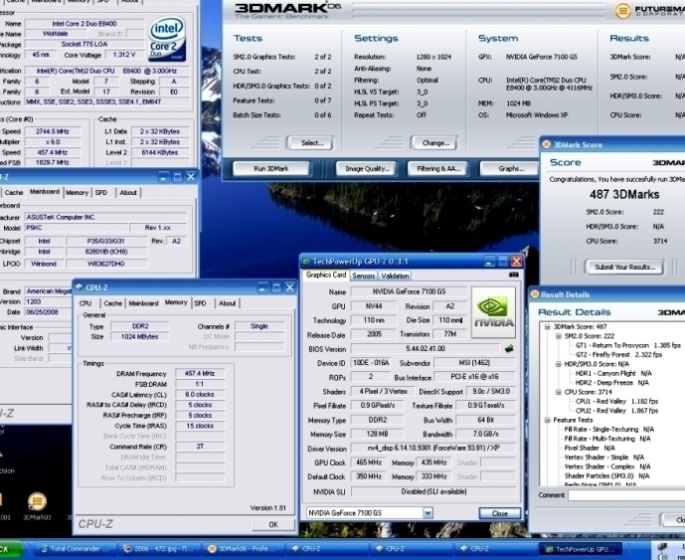
Task: Click the CPU-Z Memory window title bar icon
Action: click(x=80, y=287)
